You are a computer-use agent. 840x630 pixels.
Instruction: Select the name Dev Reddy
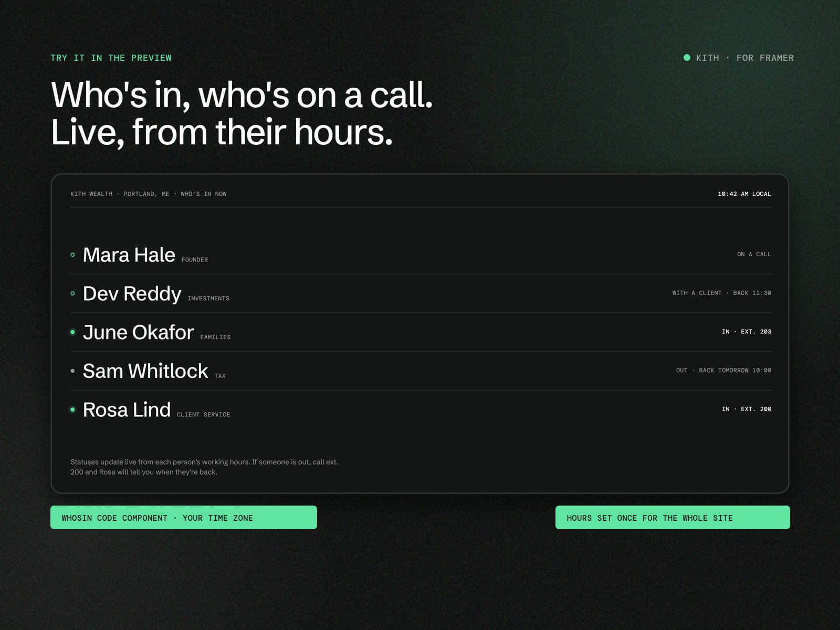tap(132, 293)
